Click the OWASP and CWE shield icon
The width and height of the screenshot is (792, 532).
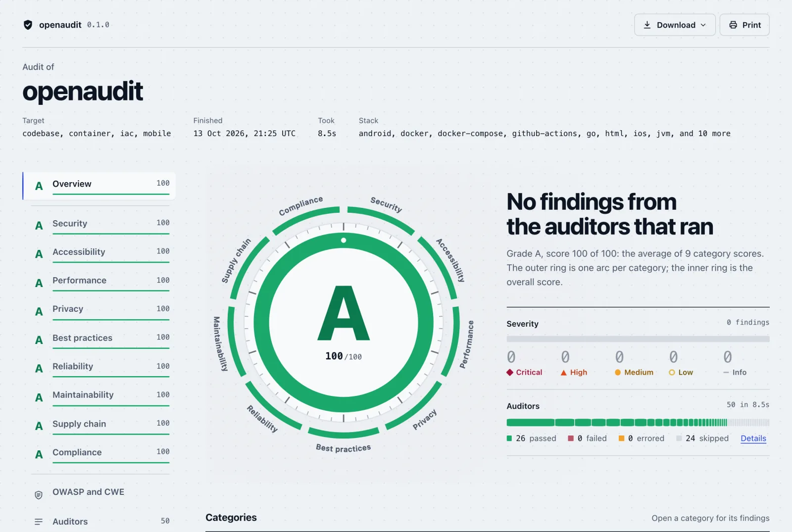[x=39, y=495]
